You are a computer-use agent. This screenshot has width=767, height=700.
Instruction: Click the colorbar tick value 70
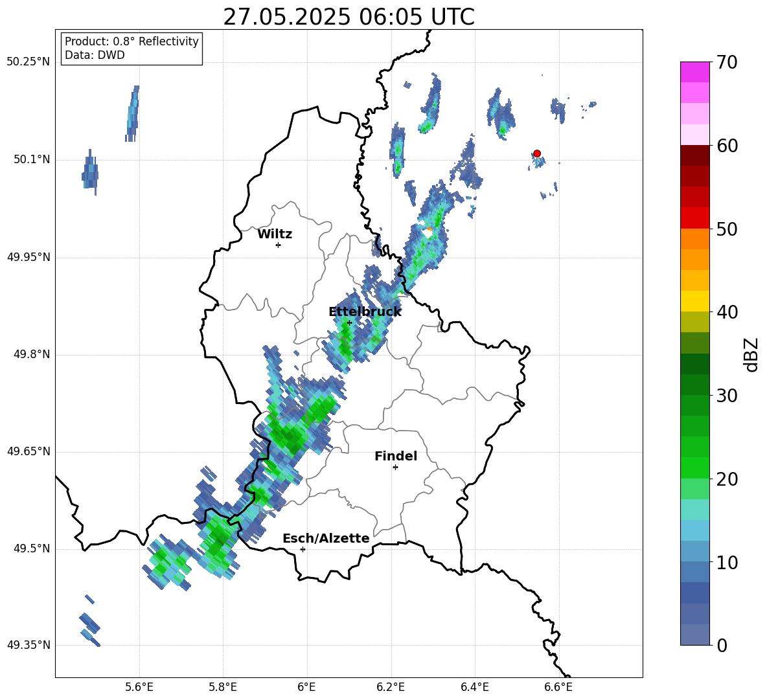point(727,62)
